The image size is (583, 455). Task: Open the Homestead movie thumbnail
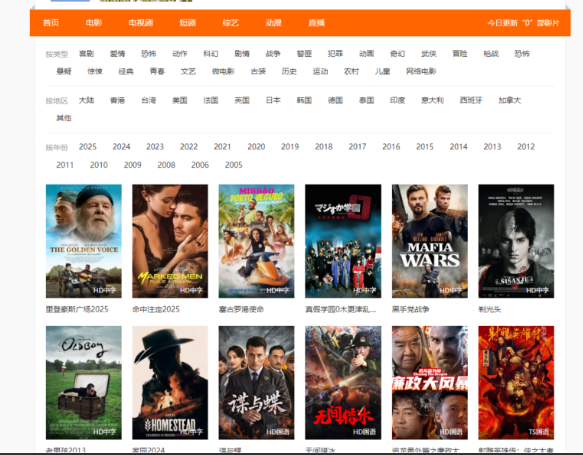pos(170,383)
